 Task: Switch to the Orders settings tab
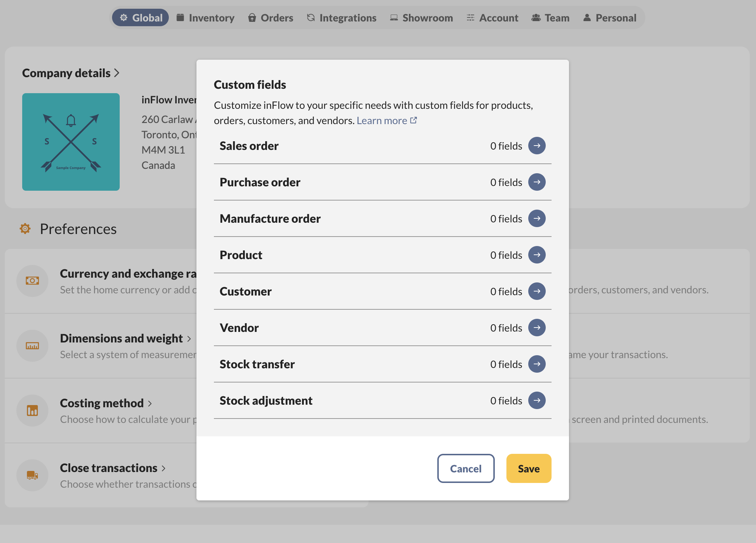pyautogui.click(x=271, y=17)
